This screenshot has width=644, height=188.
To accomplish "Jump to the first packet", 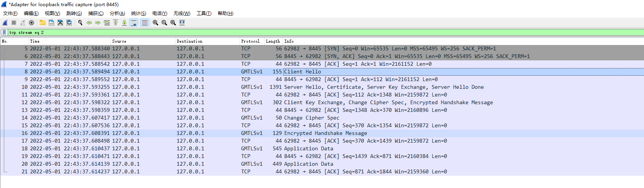I will click(116, 23).
